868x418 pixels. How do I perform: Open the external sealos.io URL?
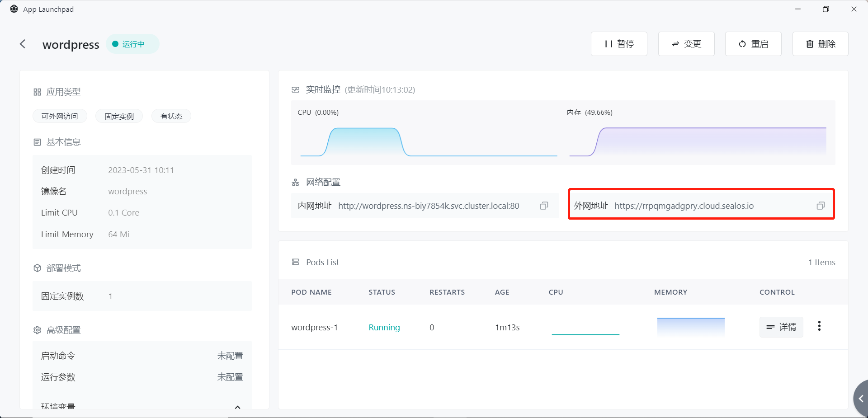point(684,206)
